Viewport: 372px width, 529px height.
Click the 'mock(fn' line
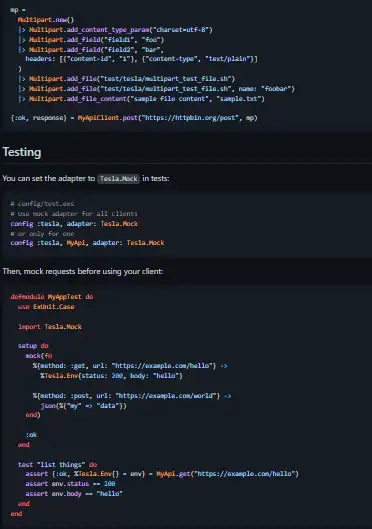[x=39, y=356]
